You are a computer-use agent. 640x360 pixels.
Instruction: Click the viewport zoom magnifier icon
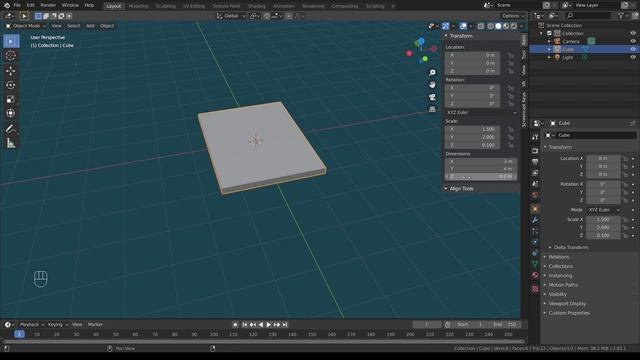click(432, 73)
